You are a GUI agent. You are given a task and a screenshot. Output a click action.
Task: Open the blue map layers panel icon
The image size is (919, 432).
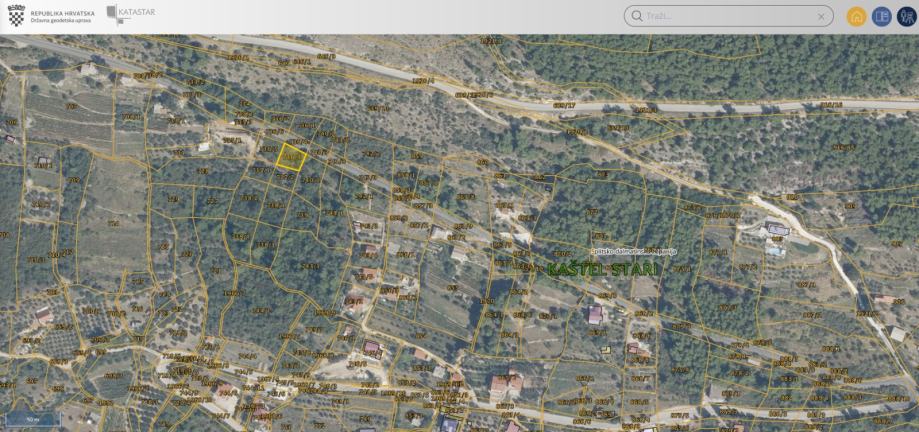881,16
